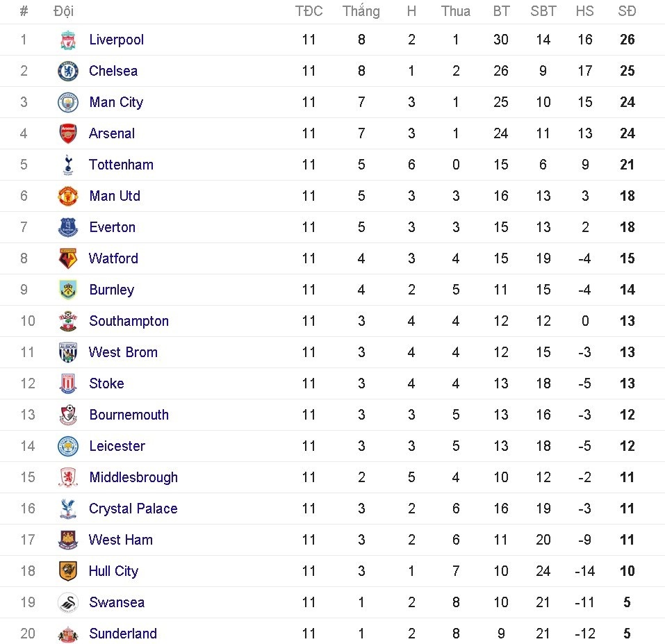Open the Leicester team link
Viewport: 665px width, 644px height.
[117, 446]
